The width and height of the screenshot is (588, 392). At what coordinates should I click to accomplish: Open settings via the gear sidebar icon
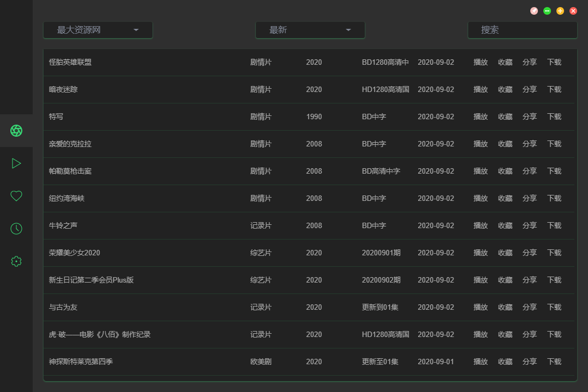16,261
